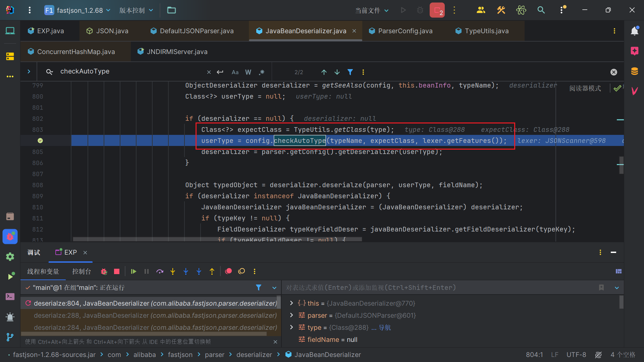Click View Breakpoints red circle icon
This screenshot has height=362, width=644.
(228, 271)
